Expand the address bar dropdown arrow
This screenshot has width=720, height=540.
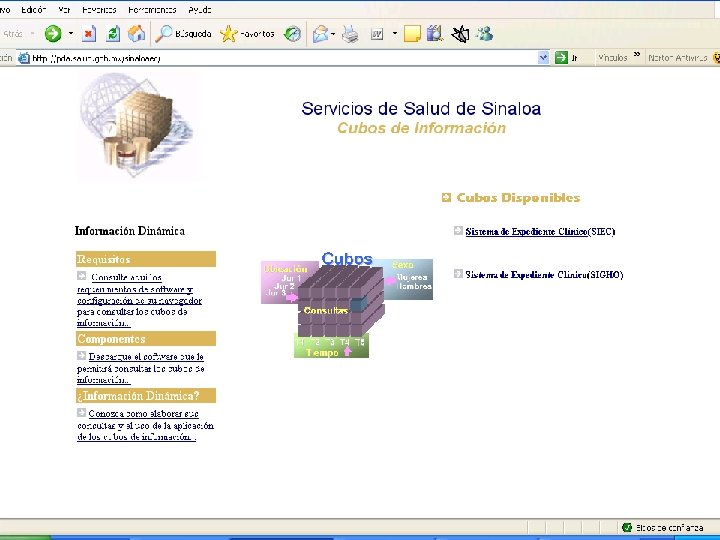pyautogui.click(x=543, y=58)
